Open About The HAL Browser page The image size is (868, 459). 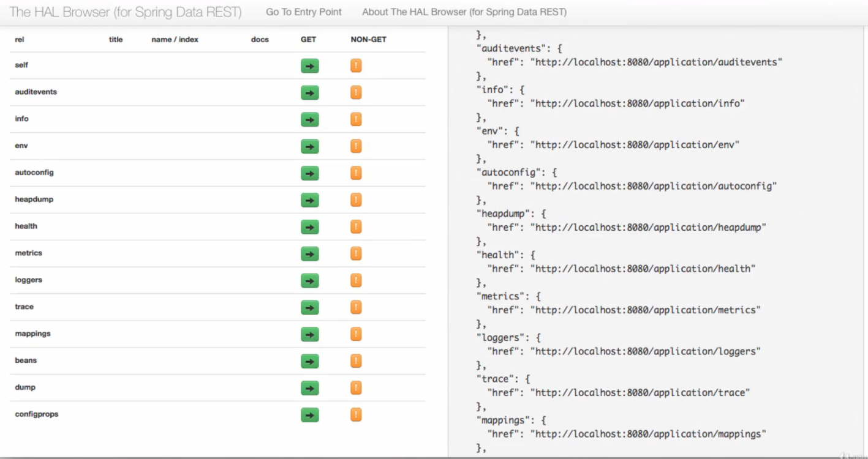[464, 12]
